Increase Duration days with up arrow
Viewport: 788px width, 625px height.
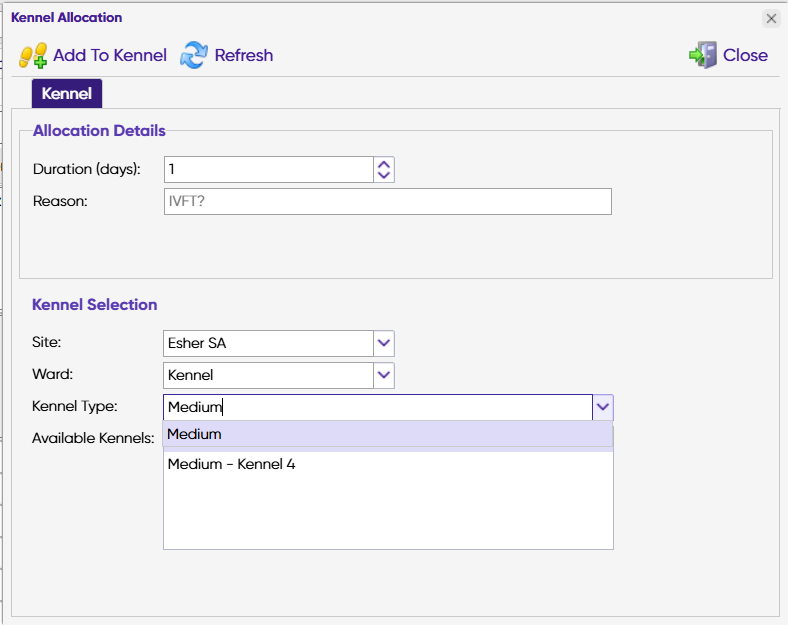(x=384, y=164)
